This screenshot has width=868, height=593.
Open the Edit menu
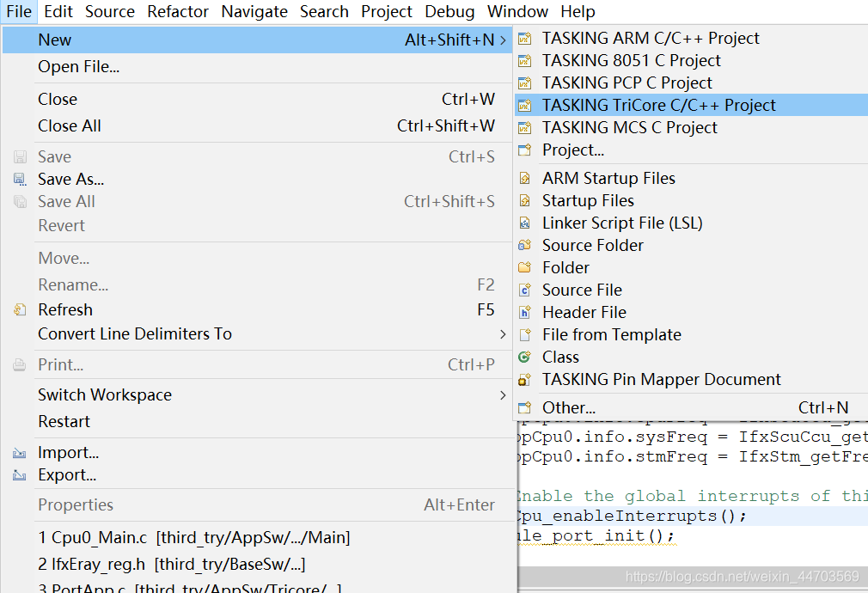click(58, 12)
